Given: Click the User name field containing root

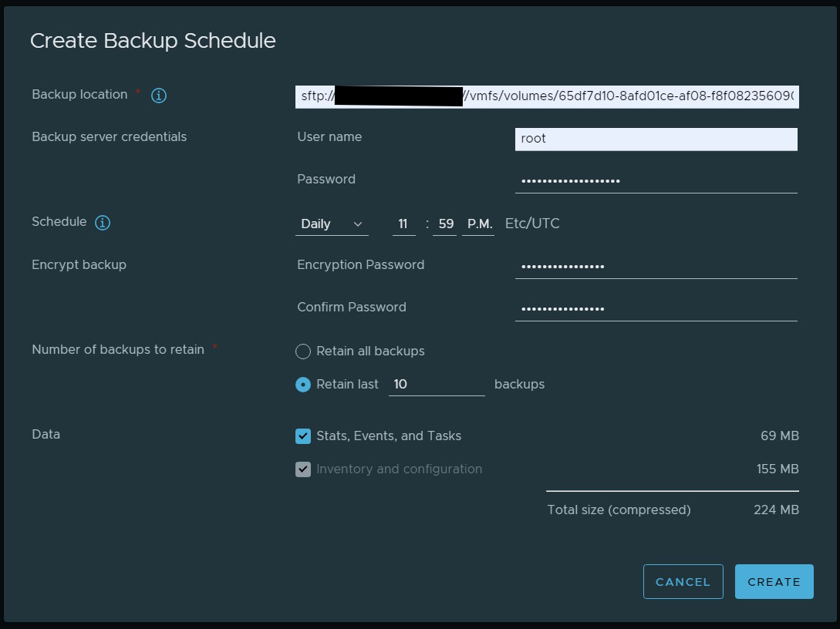Looking at the screenshot, I should pos(656,140).
